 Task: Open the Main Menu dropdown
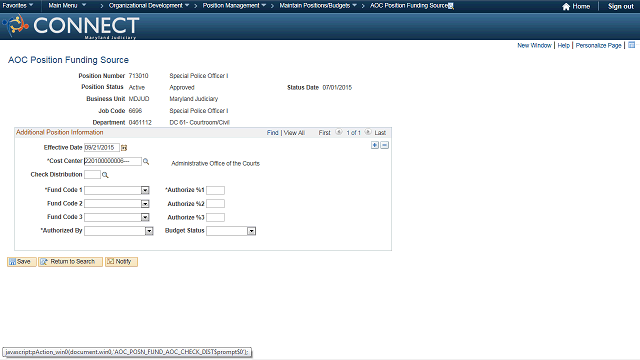[67, 6]
